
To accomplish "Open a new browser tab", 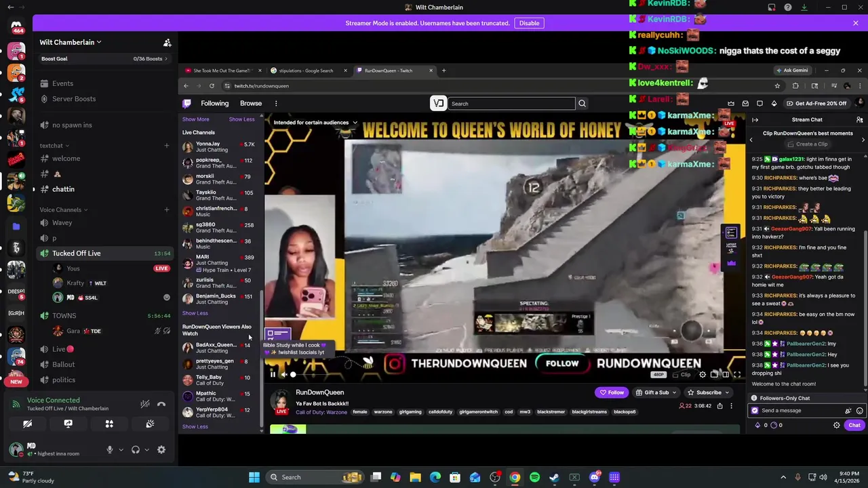I will (443, 70).
